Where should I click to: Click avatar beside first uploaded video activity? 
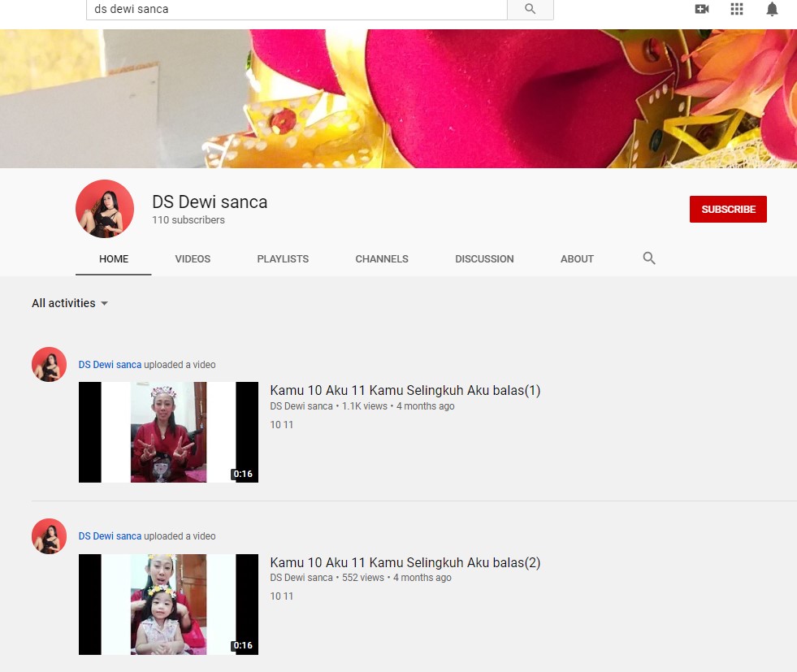pyautogui.click(x=50, y=365)
